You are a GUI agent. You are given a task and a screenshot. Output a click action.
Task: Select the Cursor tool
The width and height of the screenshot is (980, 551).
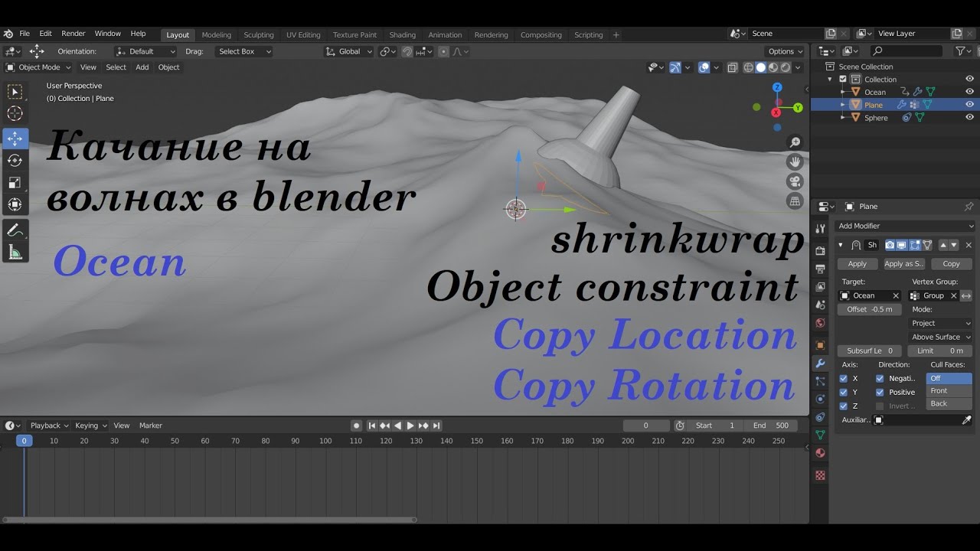click(x=15, y=114)
